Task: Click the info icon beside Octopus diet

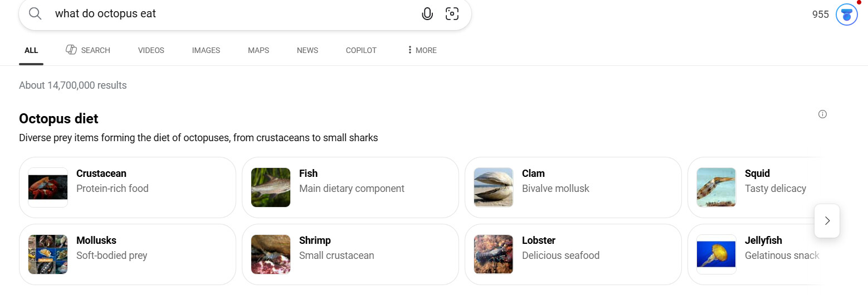Action: 822,114
